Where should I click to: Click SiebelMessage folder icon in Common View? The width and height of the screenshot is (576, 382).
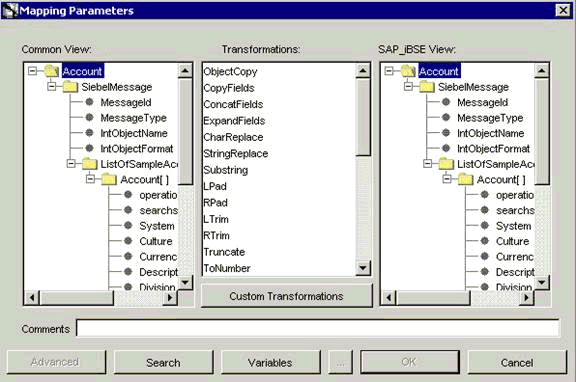pyautogui.click(x=71, y=87)
